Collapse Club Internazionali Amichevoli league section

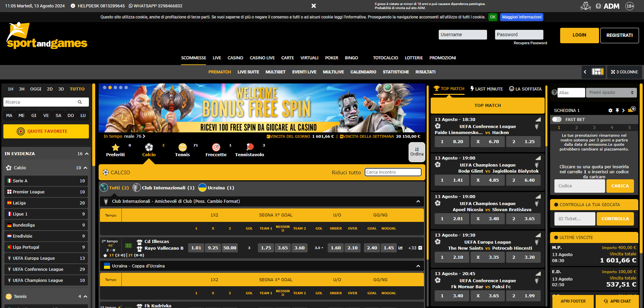(x=418, y=201)
